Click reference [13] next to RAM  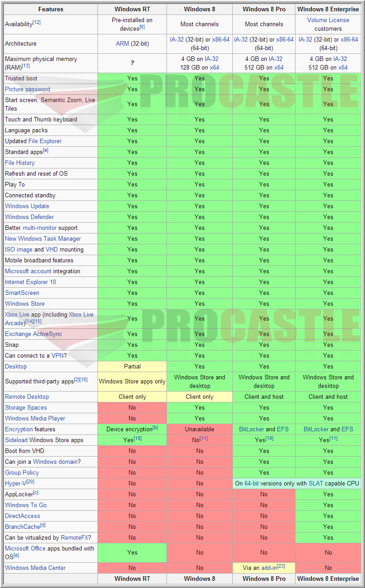(x=26, y=66)
